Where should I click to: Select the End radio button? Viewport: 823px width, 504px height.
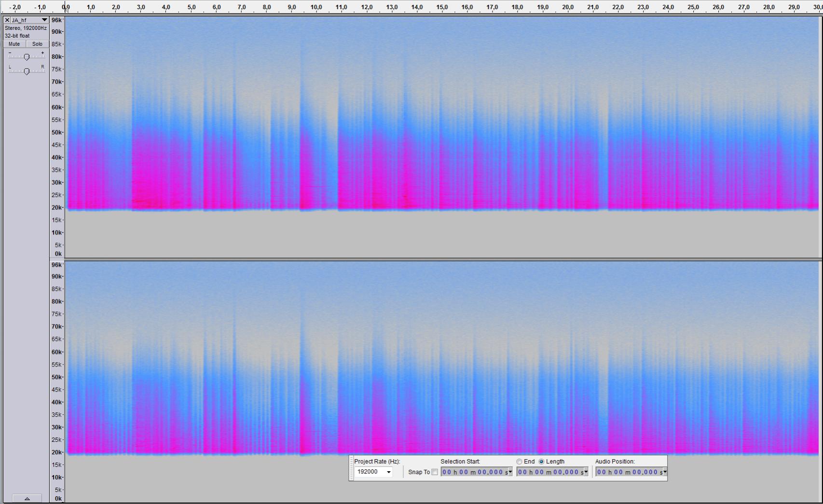tap(519, 462)
